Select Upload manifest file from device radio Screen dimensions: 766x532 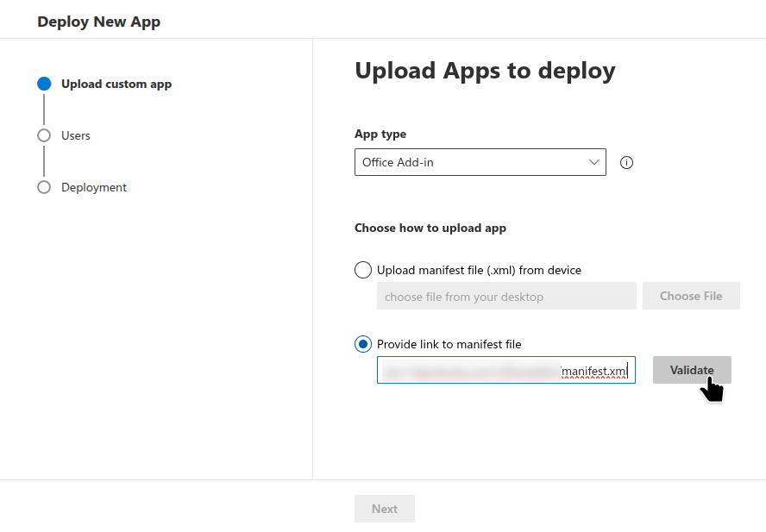point(363,270)
